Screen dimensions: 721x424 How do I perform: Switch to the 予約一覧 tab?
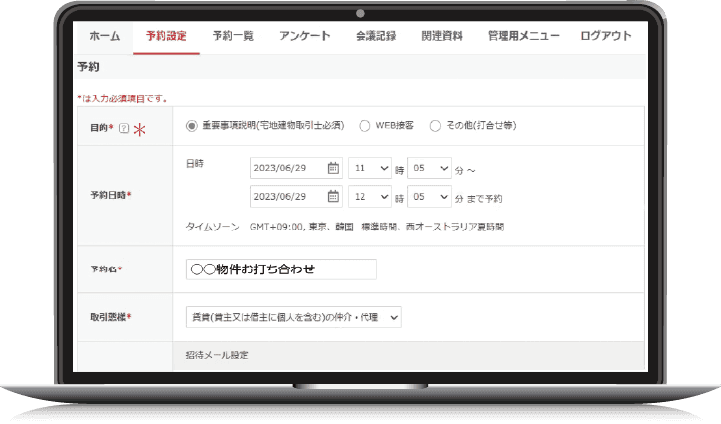(x=233, y=36)
